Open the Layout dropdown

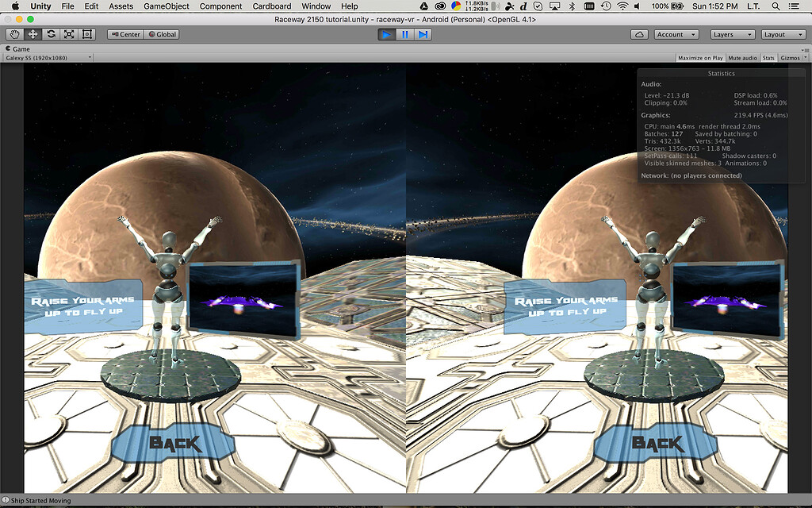coord(783,33)
